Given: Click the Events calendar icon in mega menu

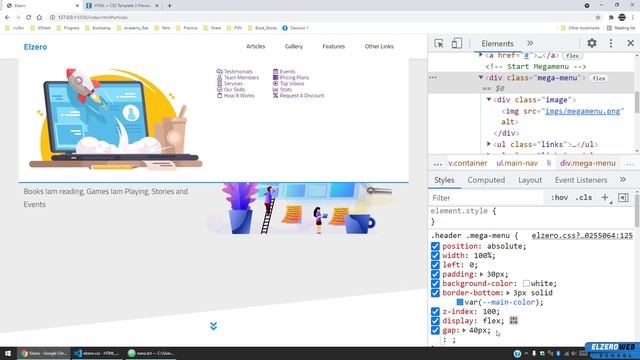Looking at the screenshot, I should tap(276, 71).
